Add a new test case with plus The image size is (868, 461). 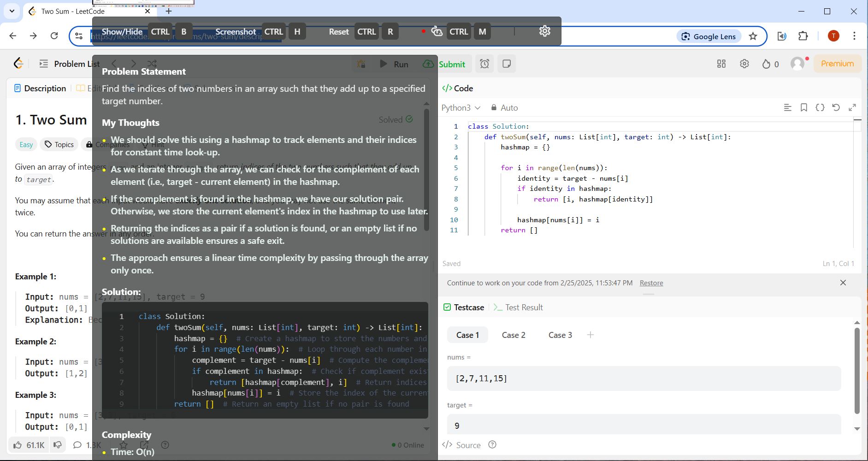click(x=590, y=335)
